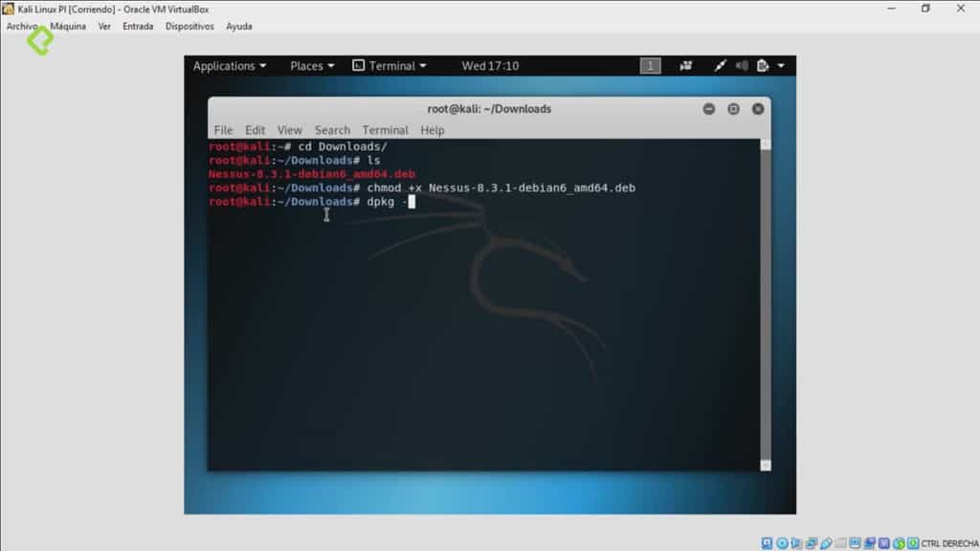Select workspace 1 in the top panel
Viewport: 980px width, 551px height.
click(650, 65)
